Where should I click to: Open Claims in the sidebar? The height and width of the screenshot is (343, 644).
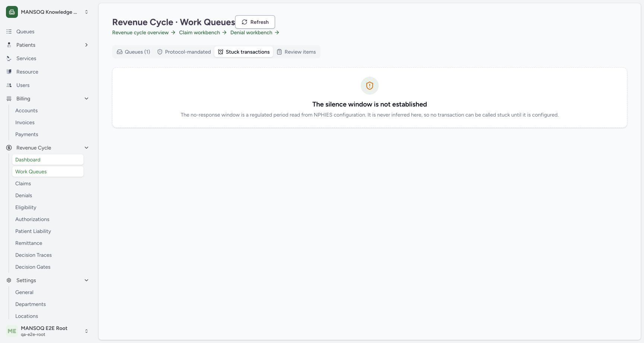click(48, 184)
